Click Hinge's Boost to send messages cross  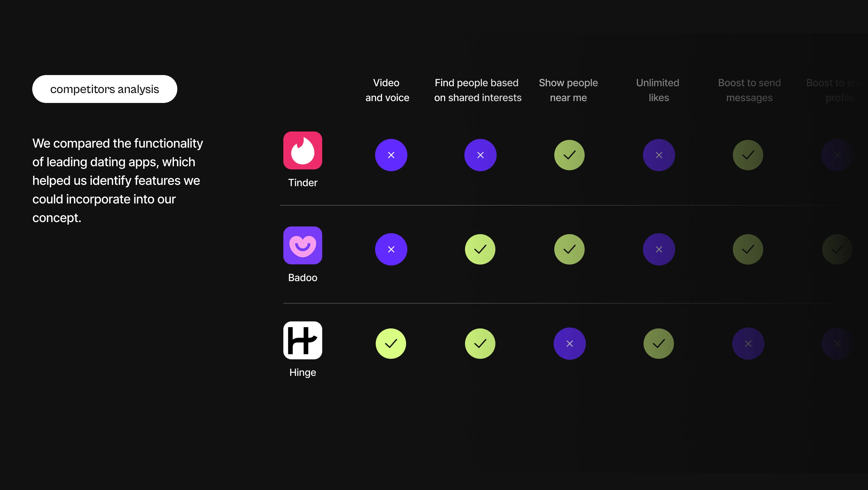coord(748,343)
